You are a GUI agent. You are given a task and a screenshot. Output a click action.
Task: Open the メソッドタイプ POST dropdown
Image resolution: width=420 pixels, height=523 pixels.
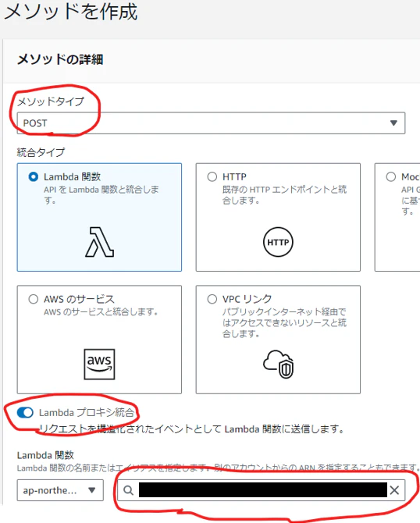(x=211, y=123)
